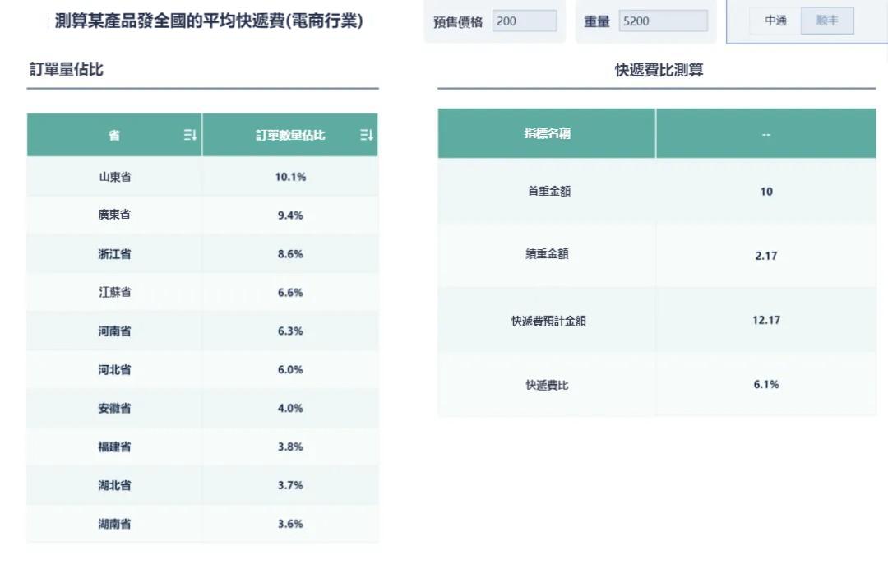
Task: Click the 9.4% order share value
Action: click(x=290, y=215)
